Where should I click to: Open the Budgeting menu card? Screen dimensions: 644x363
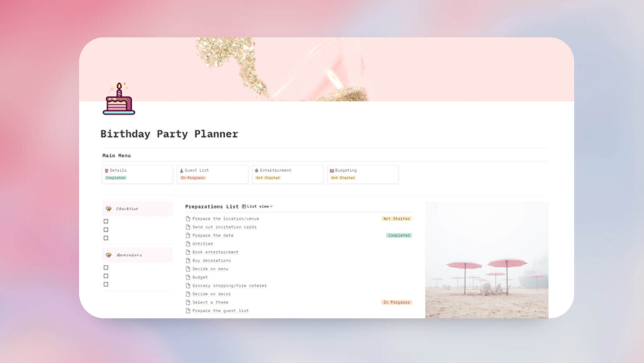(363, 174)
